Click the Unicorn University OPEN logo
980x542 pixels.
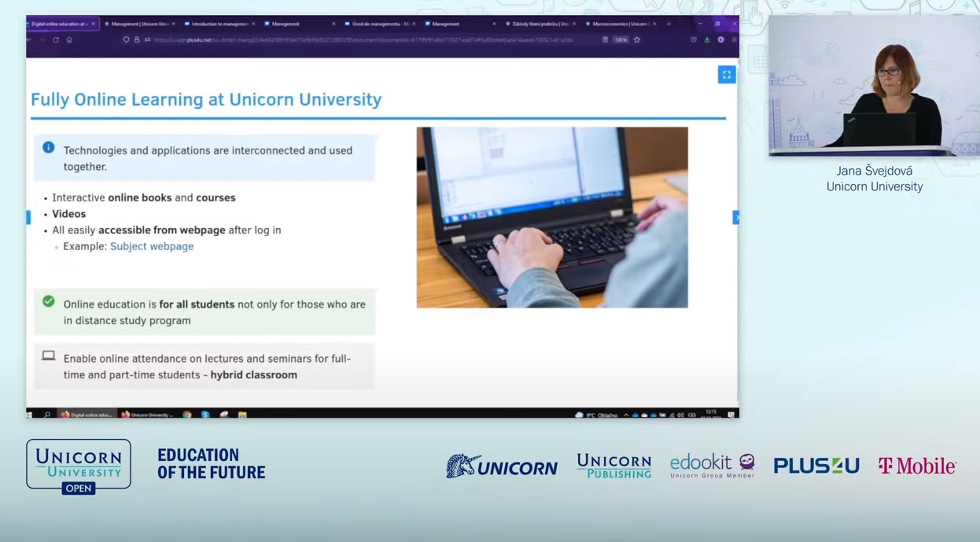[x=79, y=466]
